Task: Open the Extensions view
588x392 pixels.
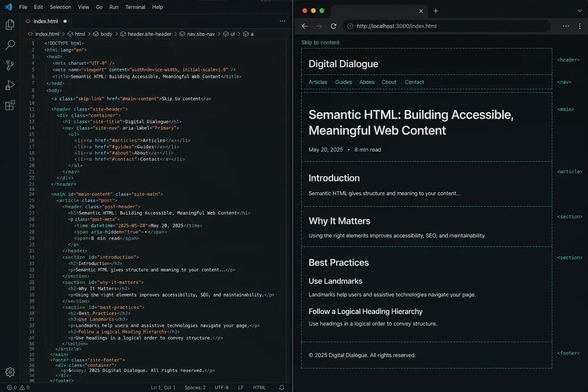Action: click(x=10, y=105)
